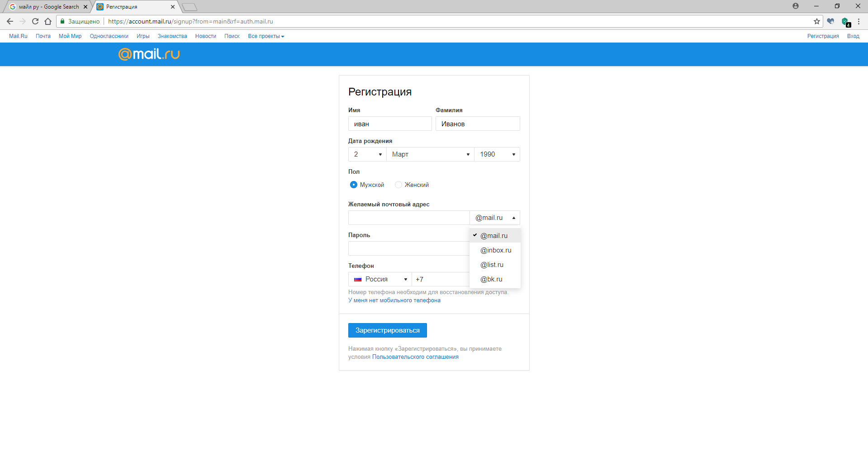Open the Mail.Ru link in top navigation
This screenshot has height=457, width=868.
[x=18, y=36]
